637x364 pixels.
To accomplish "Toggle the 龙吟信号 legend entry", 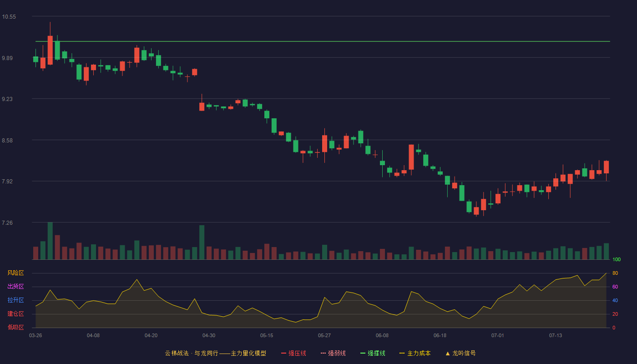I will [x=460, y=353].
